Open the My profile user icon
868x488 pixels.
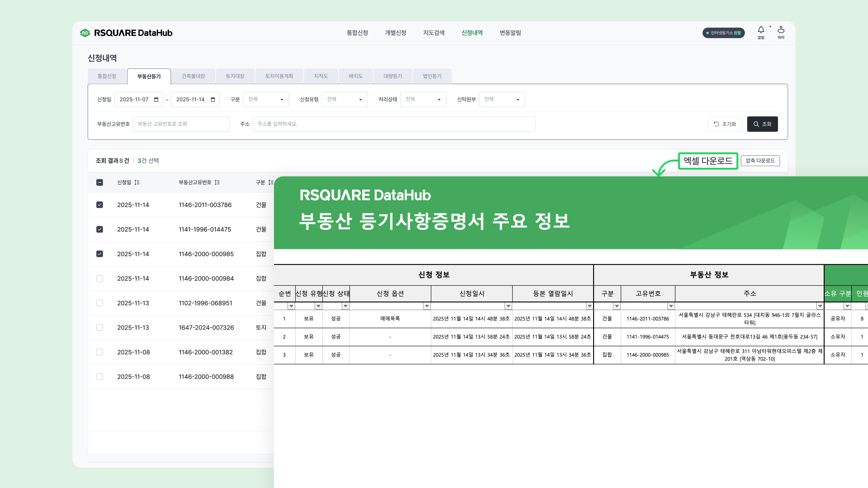coord(781,30)
